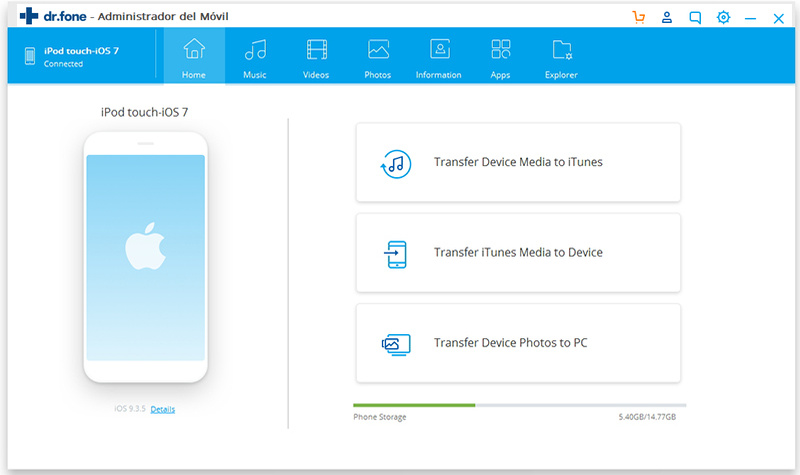Image resolution: width=800 pixels, height=475 pixels.
Task: Click the iOS 9.3.5 version text
Action: click(130, 409)
